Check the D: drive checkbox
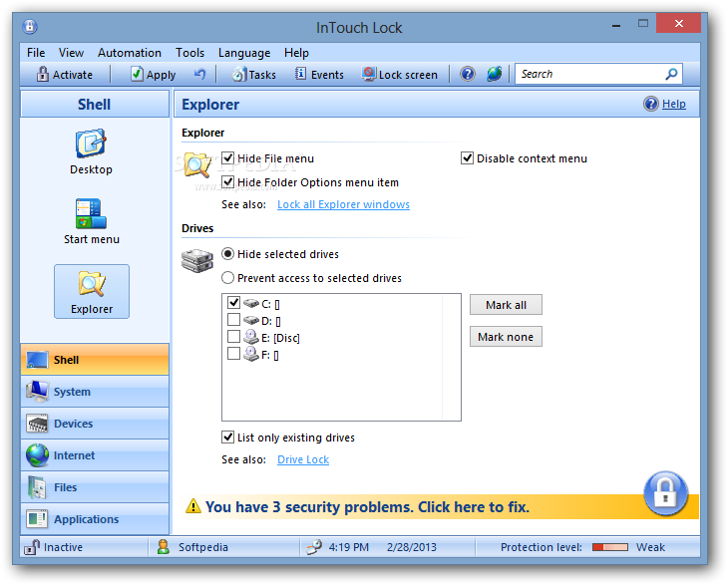This screenshot has height=585, width=728. click(233, 320)
